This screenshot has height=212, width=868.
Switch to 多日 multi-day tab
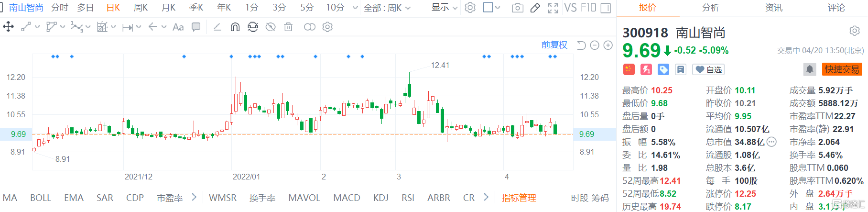tap(85, 8)
